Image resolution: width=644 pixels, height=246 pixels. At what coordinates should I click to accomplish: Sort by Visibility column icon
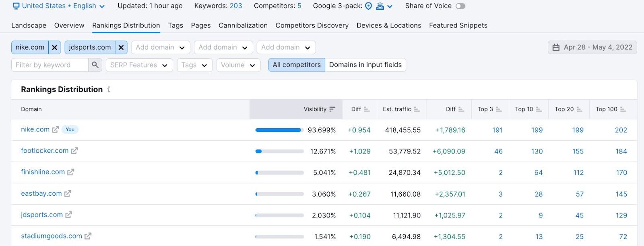point(332,109)
